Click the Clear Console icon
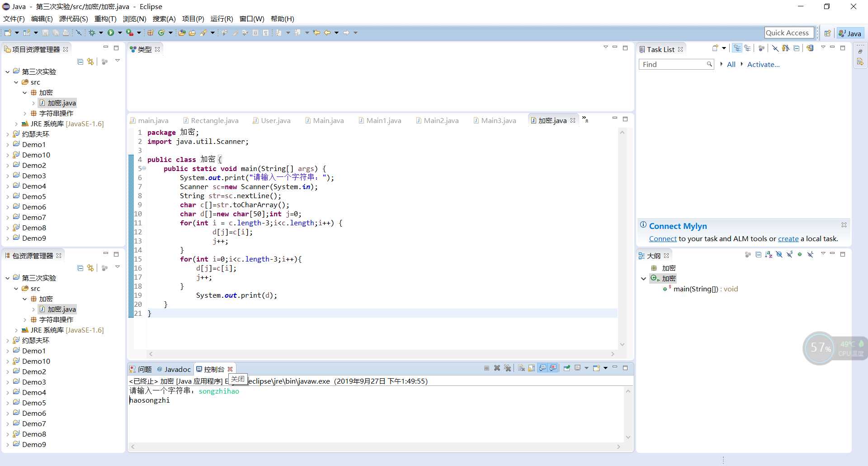Viewport: 868px width, 466px height. pos(521,368)
